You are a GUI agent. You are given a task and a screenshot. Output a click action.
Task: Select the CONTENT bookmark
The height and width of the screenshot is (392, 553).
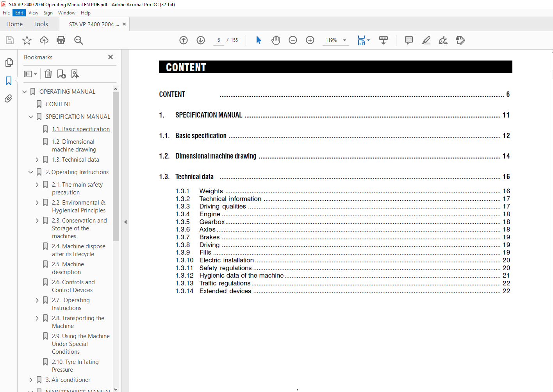59,104
